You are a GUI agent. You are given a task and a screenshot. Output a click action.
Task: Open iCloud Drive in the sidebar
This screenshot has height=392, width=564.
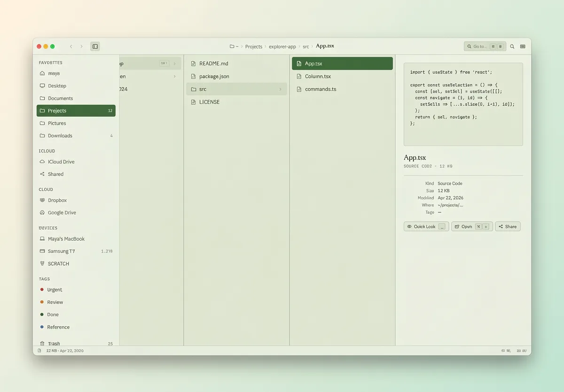(76, 162)
